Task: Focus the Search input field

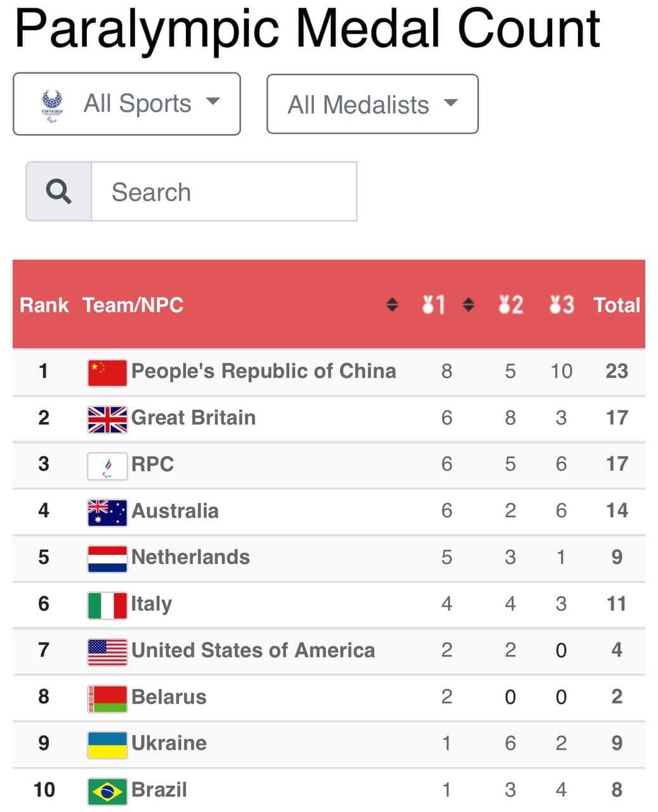Action: (x=225, y=192)
